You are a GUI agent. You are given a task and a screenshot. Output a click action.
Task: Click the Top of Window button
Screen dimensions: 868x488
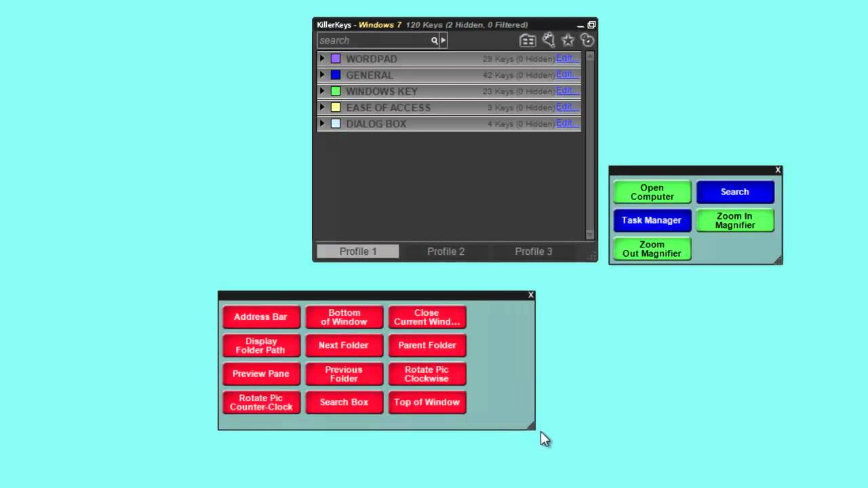coord(427,403)
